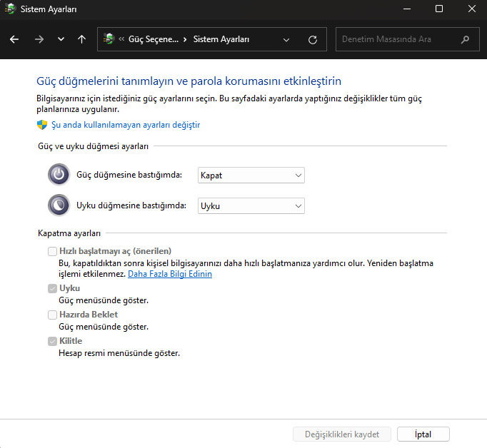Click the UAC shield icon
The image size is (487, 448).
click(42, 125)
